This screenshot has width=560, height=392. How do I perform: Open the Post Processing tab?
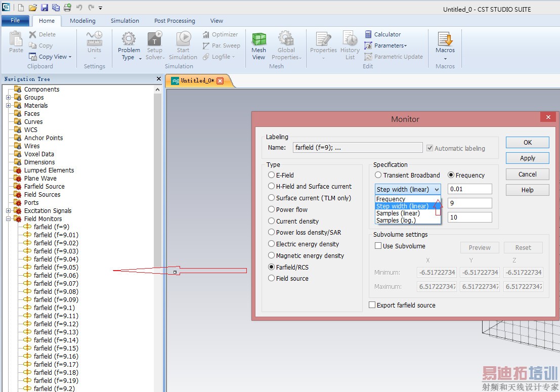tap(175, 21)
